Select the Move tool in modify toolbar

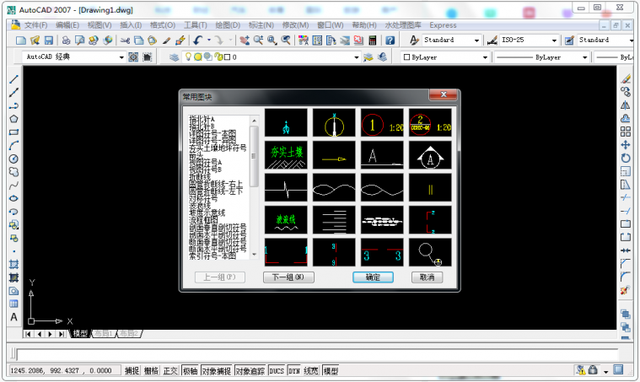[x=625, y=145]
